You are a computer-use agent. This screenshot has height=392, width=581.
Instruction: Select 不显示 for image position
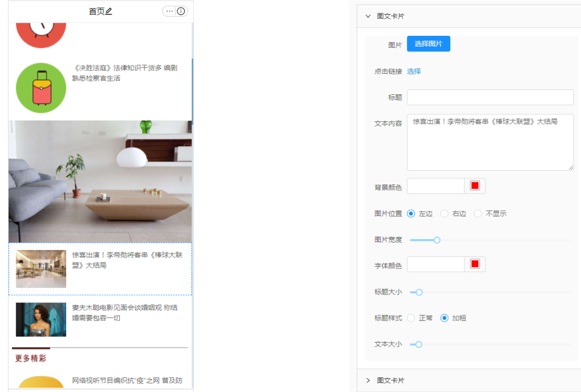click(478, 214)
